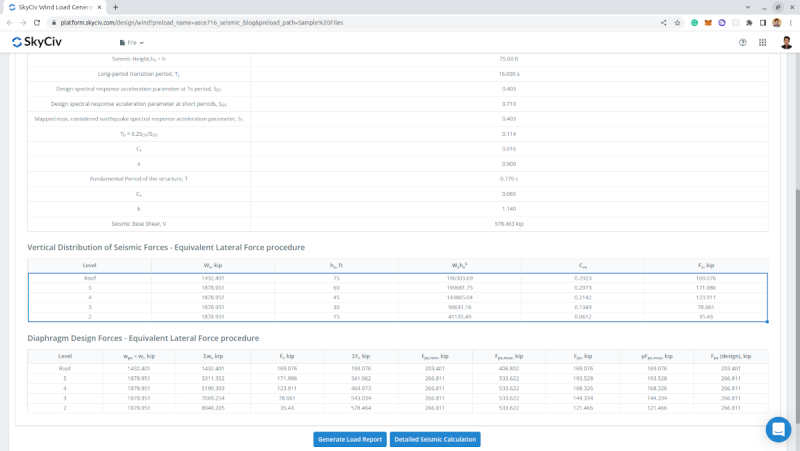The image size is (800, 451).
Task: Click the browser share page icon
Action: pos(663,22)
